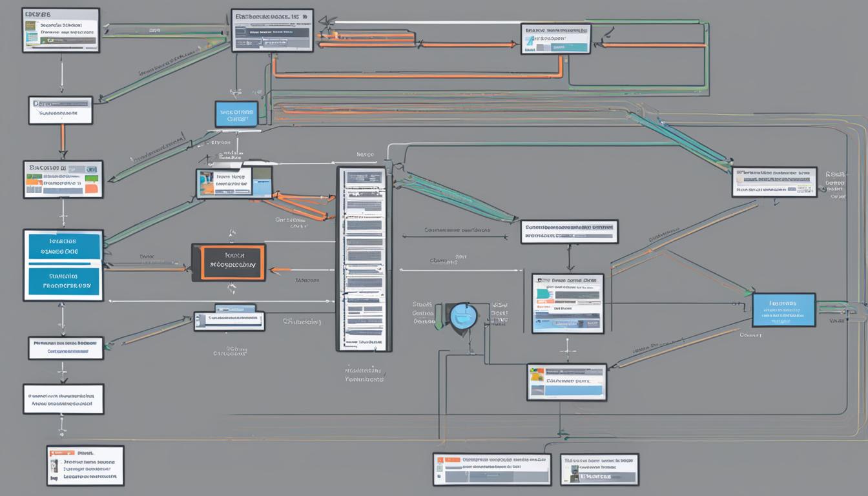Viewport: 868px width, 496px height.
Task: Click the tall central server list node
Action: pyautogui.click(x=362, y=258)
